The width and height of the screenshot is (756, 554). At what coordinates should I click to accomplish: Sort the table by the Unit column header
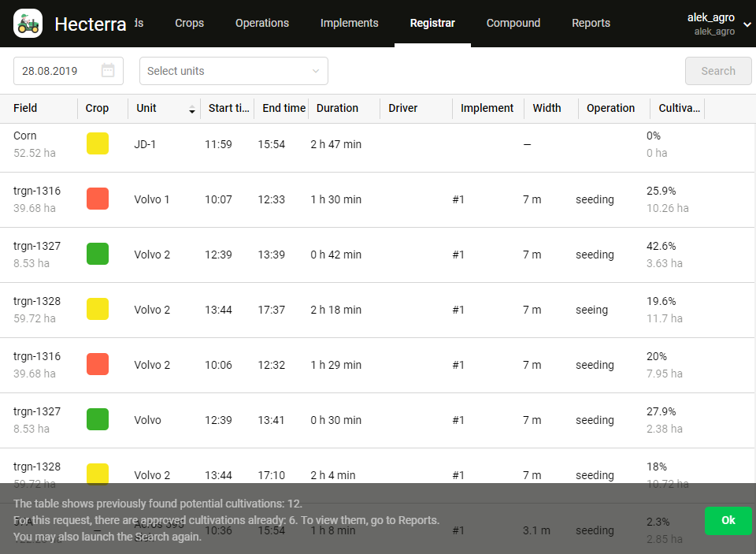(146, 109)
